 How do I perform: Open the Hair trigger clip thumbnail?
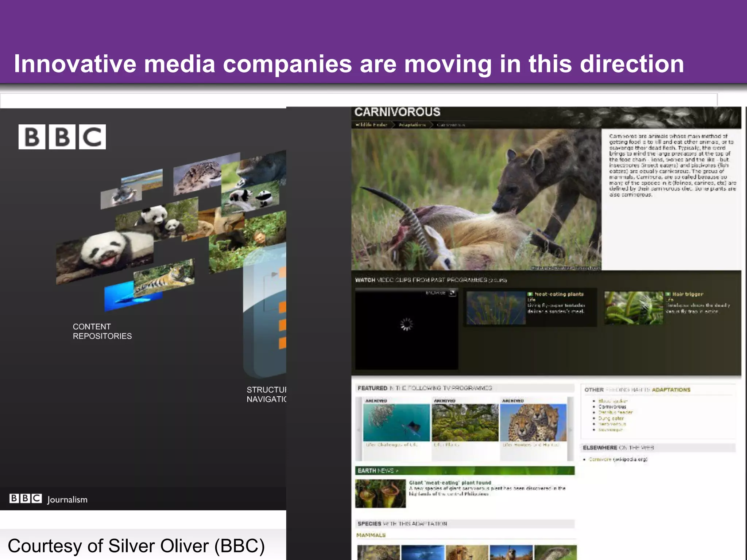(x=634, y=308)
